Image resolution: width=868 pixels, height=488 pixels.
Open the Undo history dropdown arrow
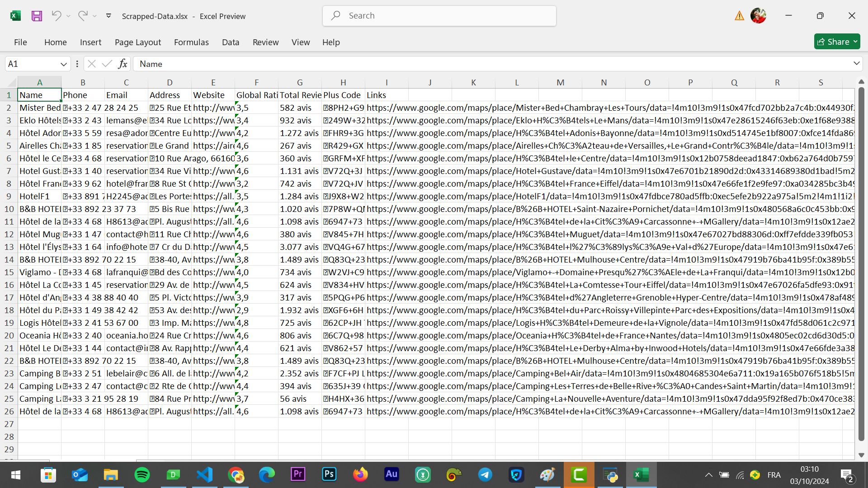coord(68,16)
